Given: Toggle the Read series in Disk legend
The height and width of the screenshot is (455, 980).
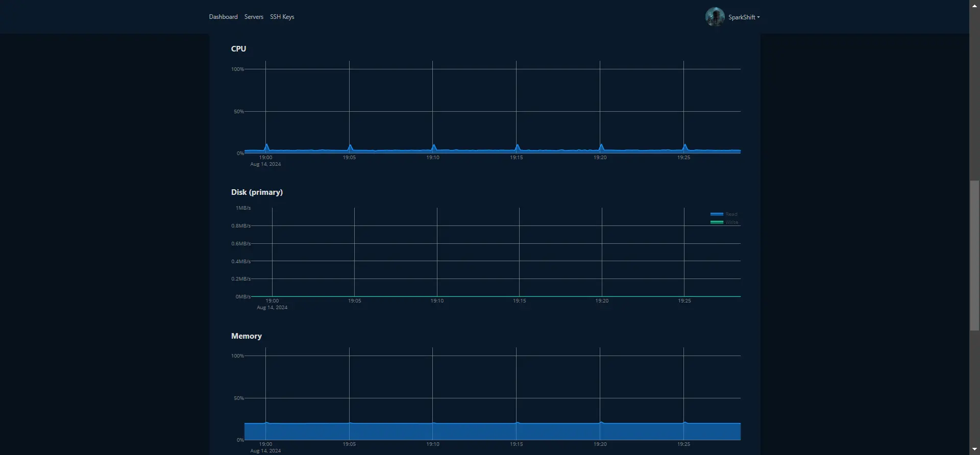Looking at the screenshot, I should [x=724, y=214].
